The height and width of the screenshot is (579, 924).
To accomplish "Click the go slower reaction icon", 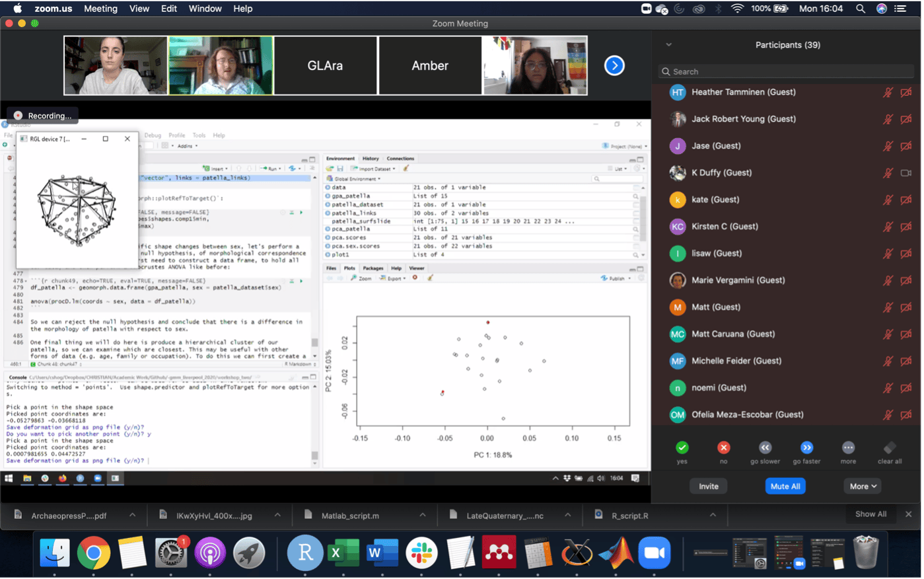I will (765, 447).
